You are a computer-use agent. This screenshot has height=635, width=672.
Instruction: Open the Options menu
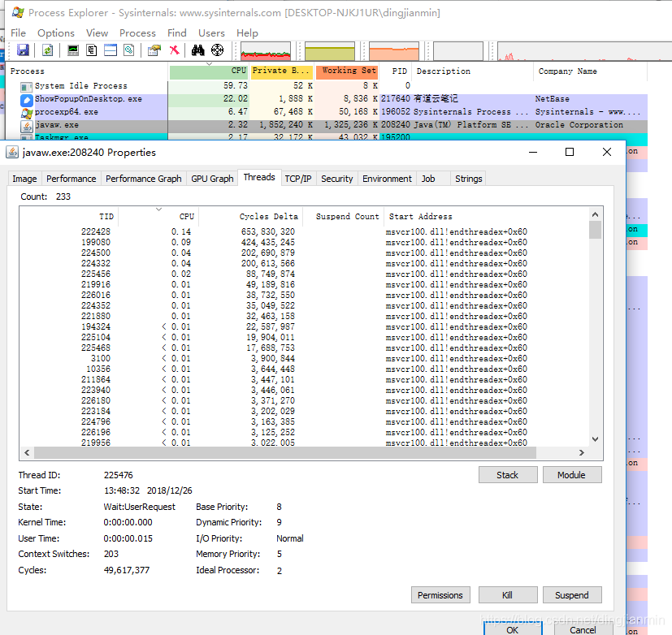point(56,33)
